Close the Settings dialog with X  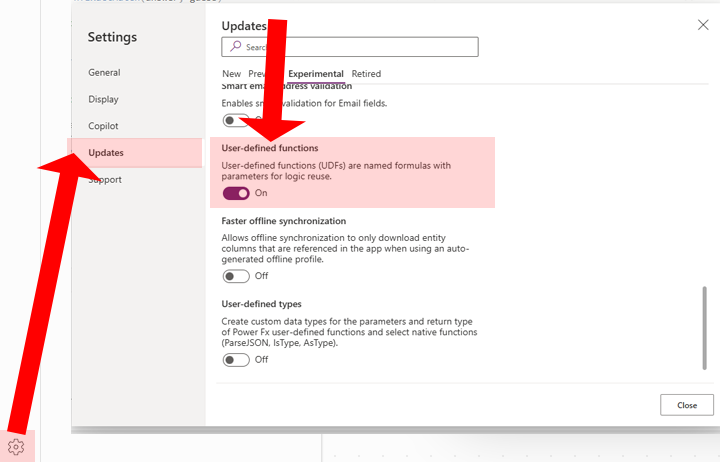[703, 25]
